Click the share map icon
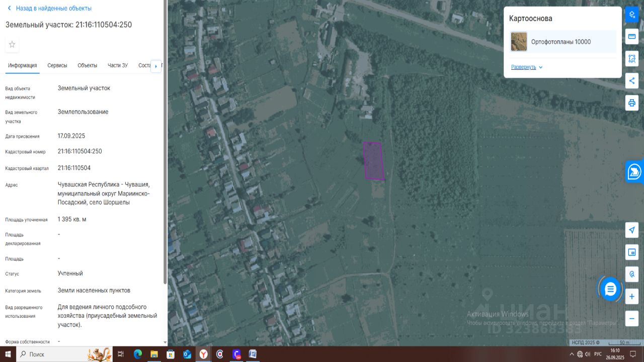 point(632,81)
